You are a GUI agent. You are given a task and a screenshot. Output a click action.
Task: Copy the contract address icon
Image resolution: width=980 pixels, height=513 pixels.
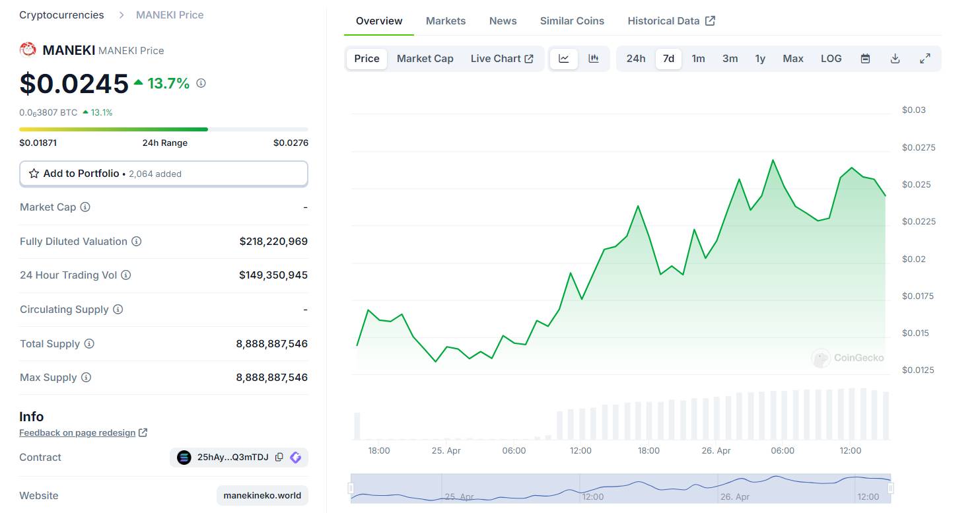click(x=279, y=457)
